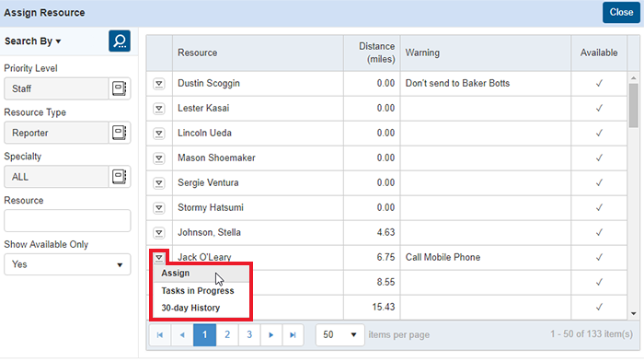Select page 1 in pager
644x362 pixels.
pyautogui.click(x=204, y=335)
